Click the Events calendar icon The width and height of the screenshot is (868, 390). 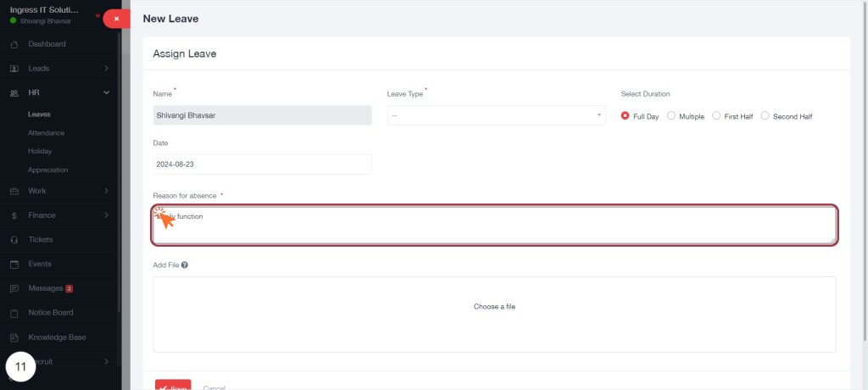pos(14,265)
